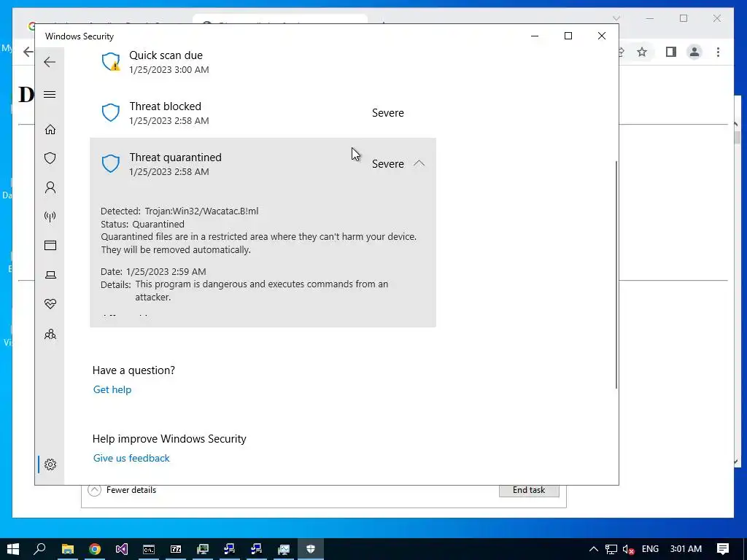The width and height of the screenshot is (747, 560).
Task: Open Account protection person icon
Action: point(50,187)
